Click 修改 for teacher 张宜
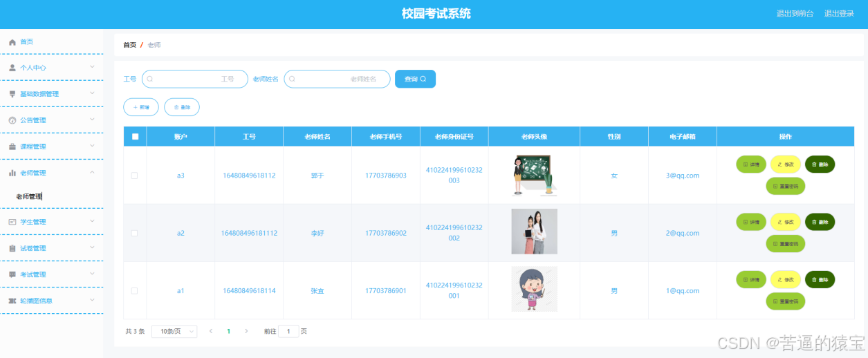868x358 pixels. (786, 280)
